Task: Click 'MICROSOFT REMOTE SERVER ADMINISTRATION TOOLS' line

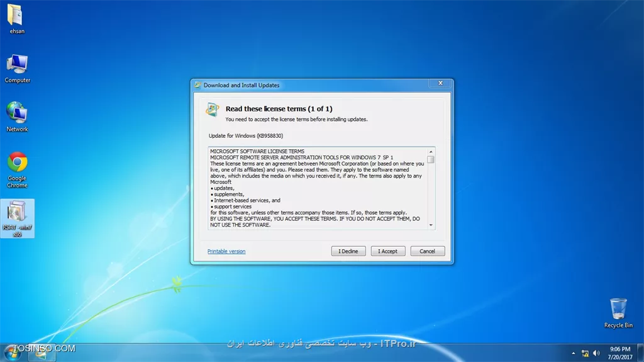Action: click(x=301, y=157)
